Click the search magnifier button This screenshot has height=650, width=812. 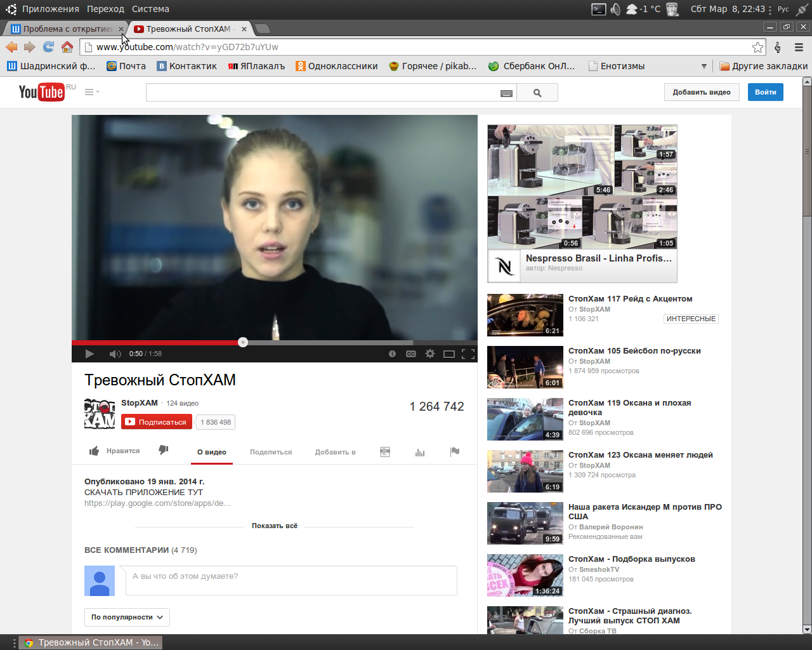[537, 93]
